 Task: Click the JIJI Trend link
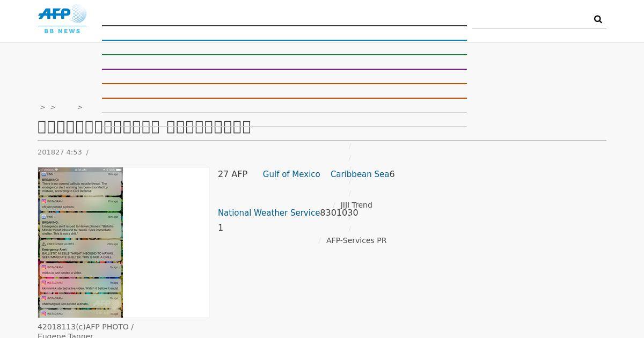point(356,205)
